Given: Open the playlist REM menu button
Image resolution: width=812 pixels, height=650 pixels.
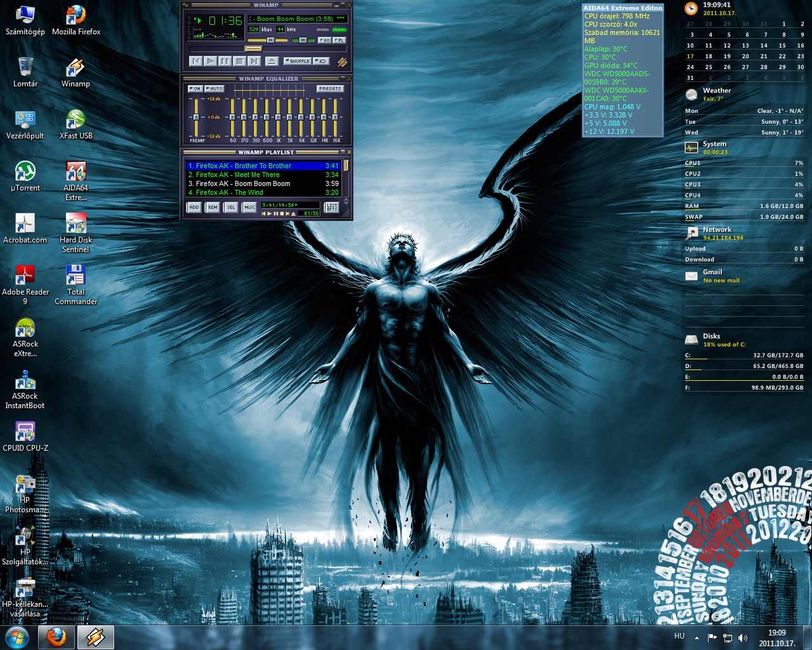Looking at the screenshot, I should click(213, 208).
